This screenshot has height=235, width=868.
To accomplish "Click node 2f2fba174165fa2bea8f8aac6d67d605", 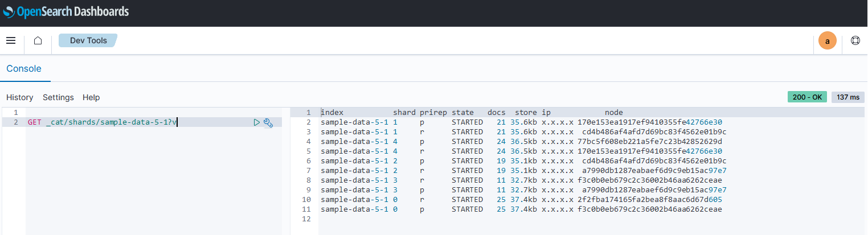I will [650, 200].
